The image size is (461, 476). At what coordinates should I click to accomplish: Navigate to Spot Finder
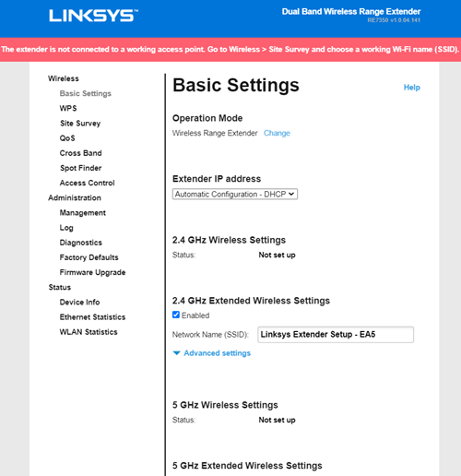point(80,168)
